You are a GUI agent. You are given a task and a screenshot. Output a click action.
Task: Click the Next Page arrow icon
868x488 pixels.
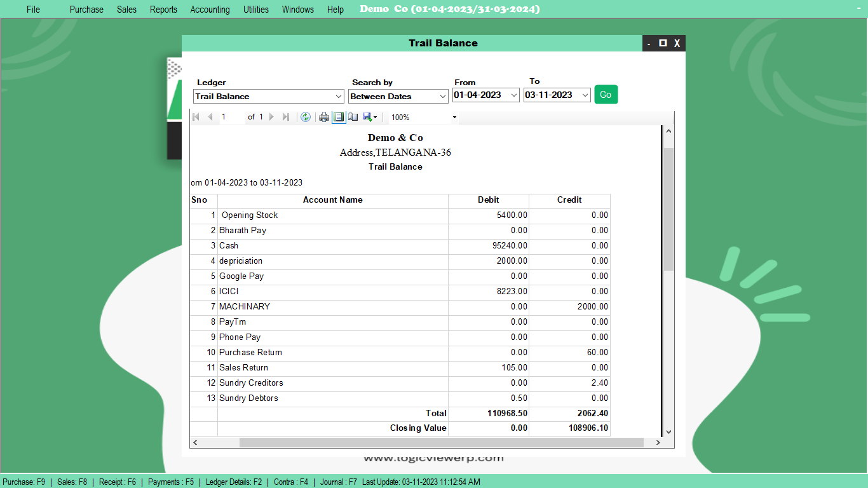tap(271, 117)
